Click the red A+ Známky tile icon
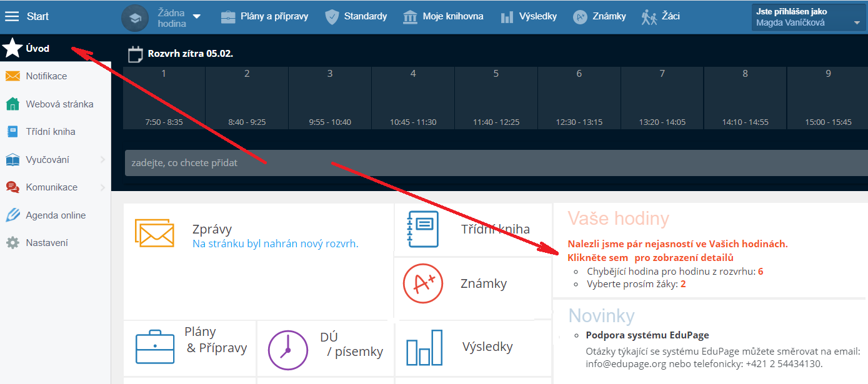Viewport: 868px width, 384px height. (423, 283)
